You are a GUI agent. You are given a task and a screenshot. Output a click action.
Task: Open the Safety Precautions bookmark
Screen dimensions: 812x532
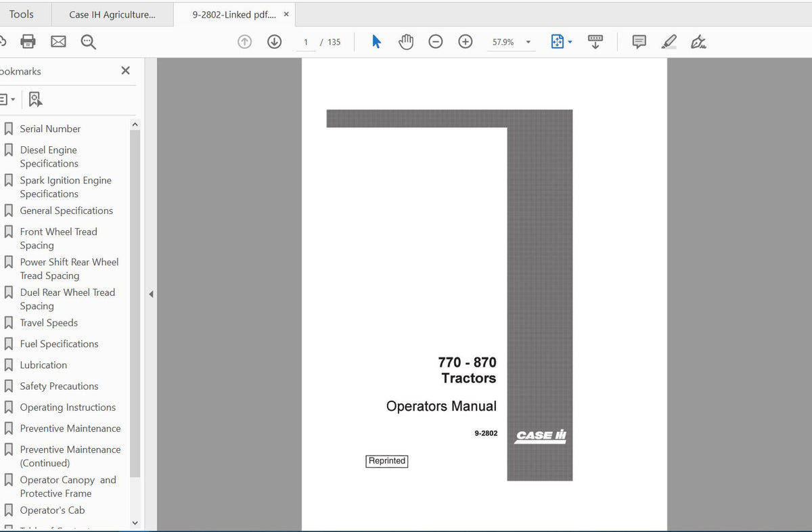(59, 386)
